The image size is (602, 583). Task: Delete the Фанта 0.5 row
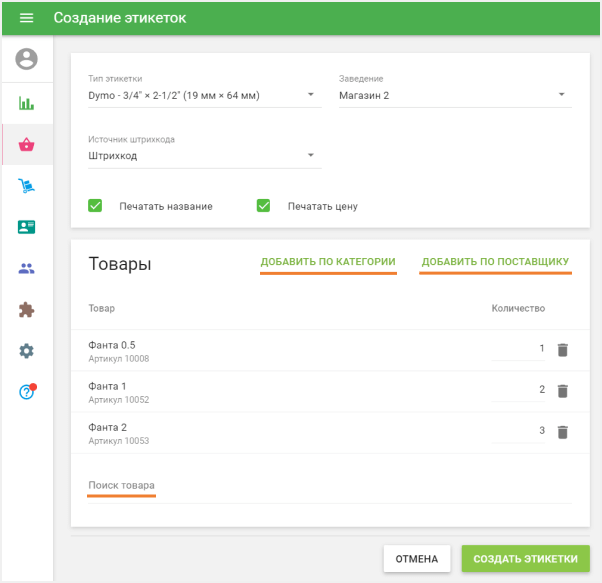point(562,350)
